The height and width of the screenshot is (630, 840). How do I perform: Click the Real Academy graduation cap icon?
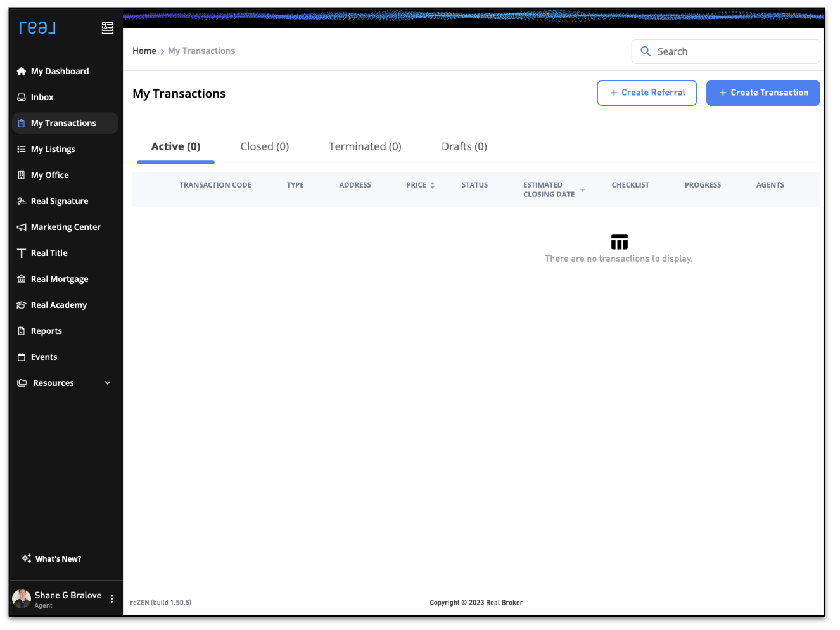point(22,305)
